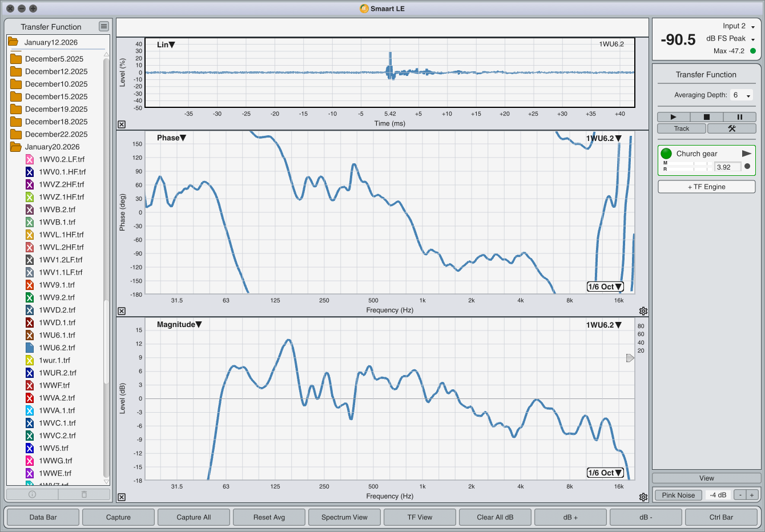Click the Church gear delay value field
Viewport: 765px width, 532px height.
click(x=727, y=167)
